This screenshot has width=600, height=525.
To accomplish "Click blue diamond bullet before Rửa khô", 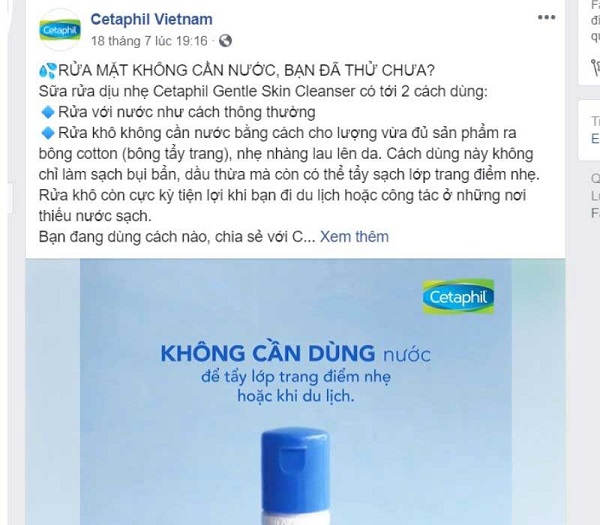I will (48, 133).
